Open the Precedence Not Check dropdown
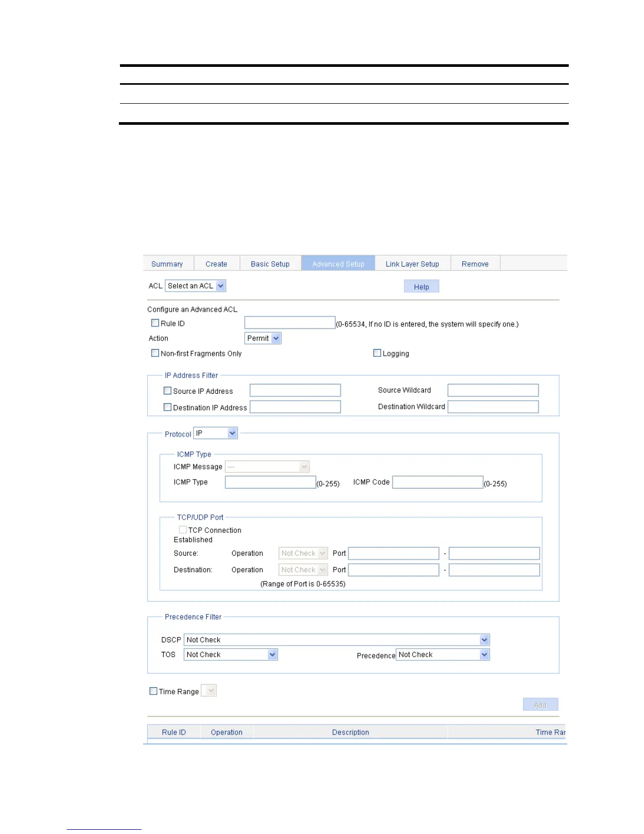This screenshot has height=834, width=644. coord(442,654)
